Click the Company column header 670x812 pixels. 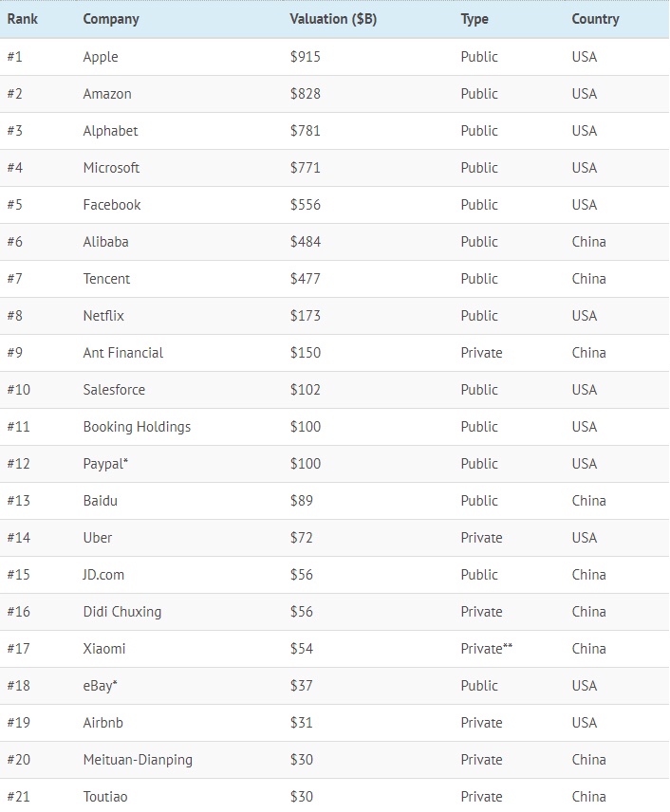coord(111,19)
